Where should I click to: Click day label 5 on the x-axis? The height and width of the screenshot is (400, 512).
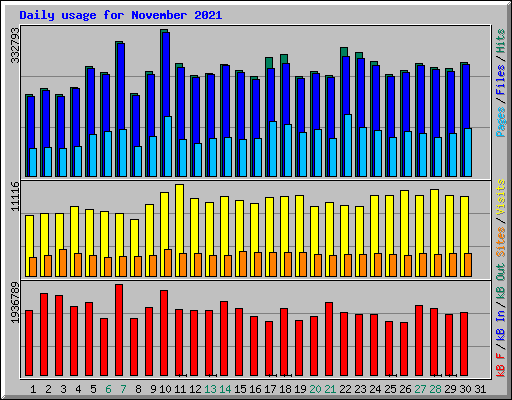tap(93, 389)
